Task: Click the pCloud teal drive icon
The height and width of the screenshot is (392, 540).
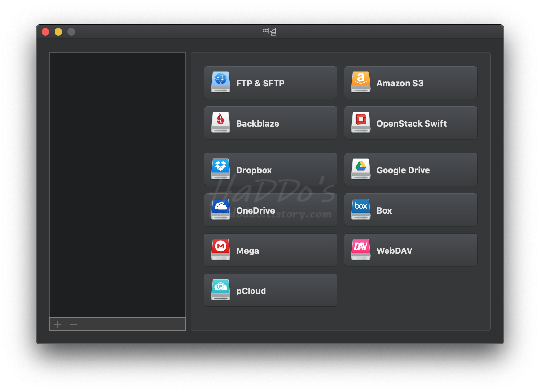Action: coord(221,290)
